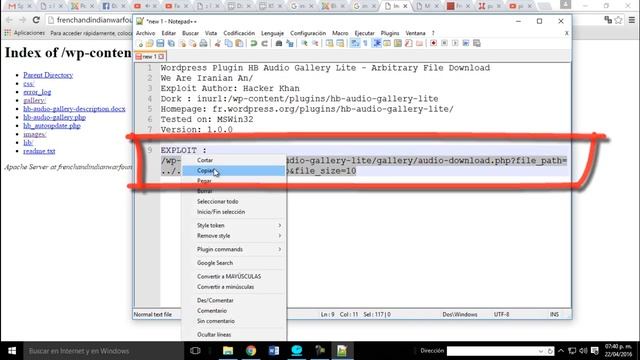Choose Cortar from the context menu
Screen dimensions: 640x360
coord(233,160)
